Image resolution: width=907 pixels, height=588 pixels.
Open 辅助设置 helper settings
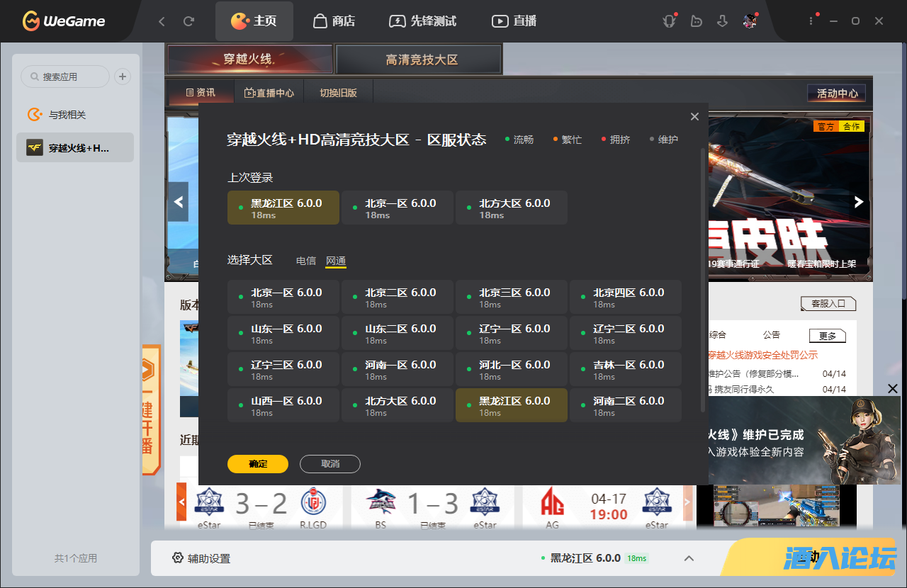coord(201,558)
